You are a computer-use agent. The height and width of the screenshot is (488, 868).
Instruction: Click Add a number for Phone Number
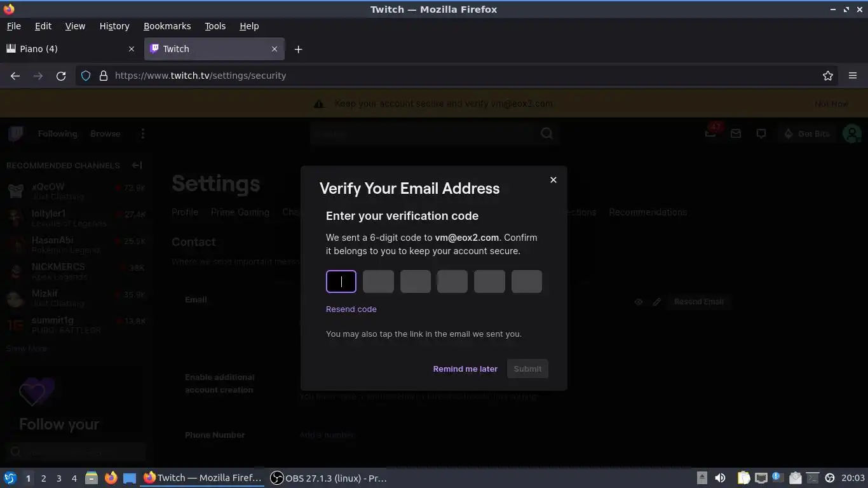[x=327, y=435]
